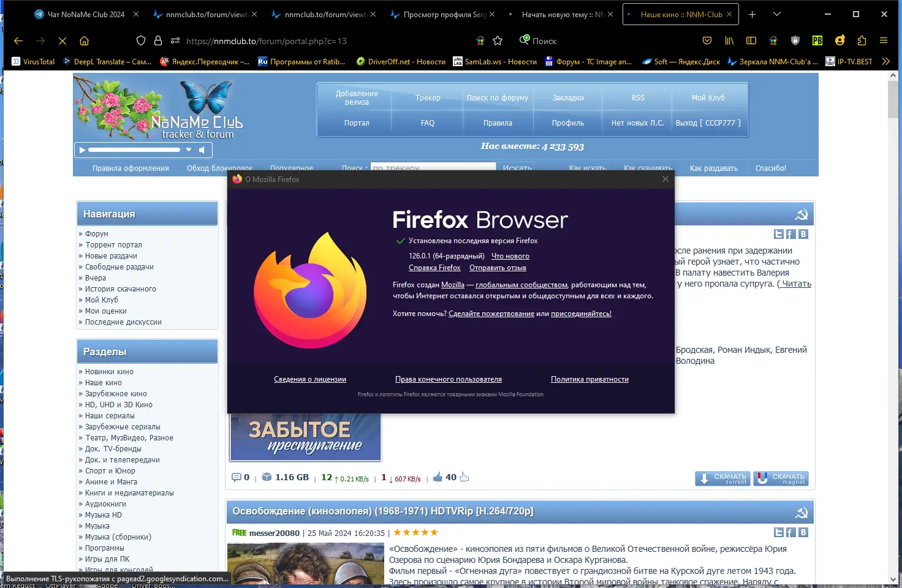Click the address bar URL field
Image resolution: width=902 pixels, height=588 pixels.
click(267, 41)
